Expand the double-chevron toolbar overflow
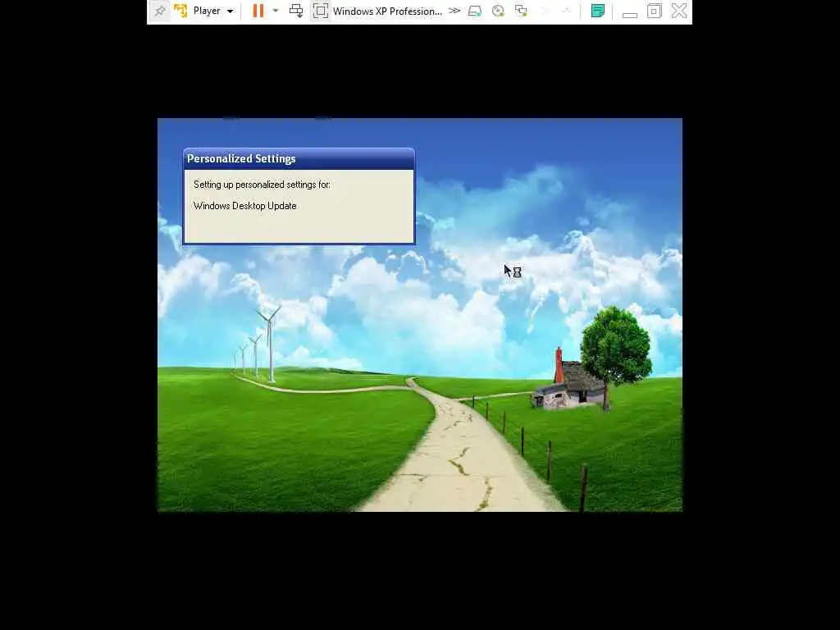840x630 pixels. coord(454,11)
